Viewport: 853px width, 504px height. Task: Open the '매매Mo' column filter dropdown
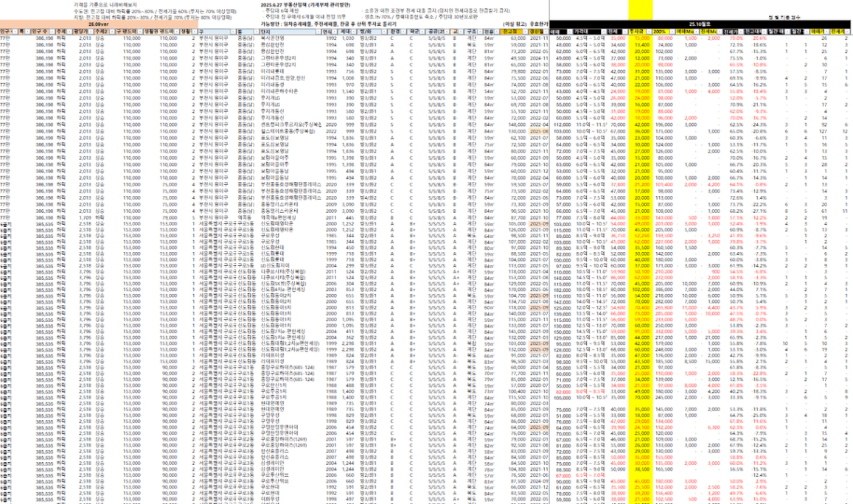click(x=694, y=32)
